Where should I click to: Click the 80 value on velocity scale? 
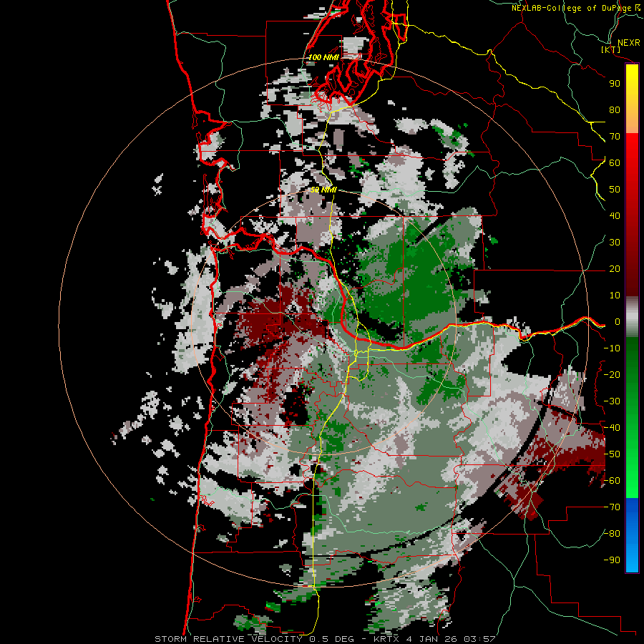click(x=615, y=110)
